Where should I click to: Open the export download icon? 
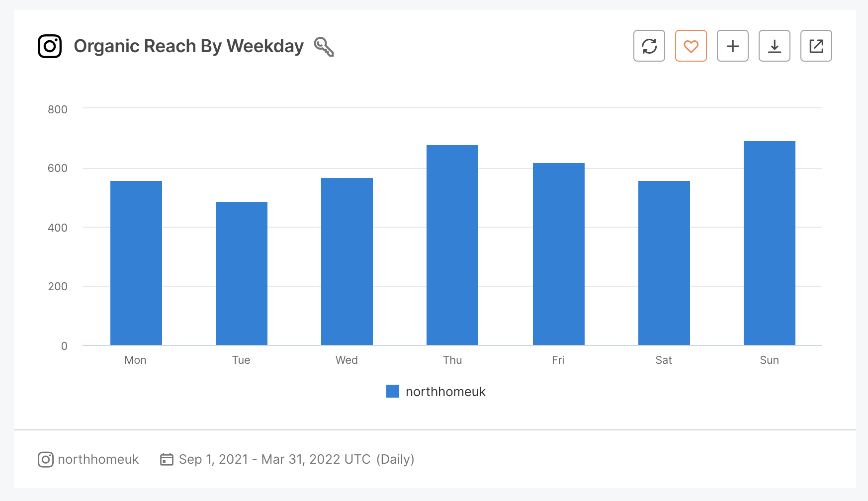(774, 46)
